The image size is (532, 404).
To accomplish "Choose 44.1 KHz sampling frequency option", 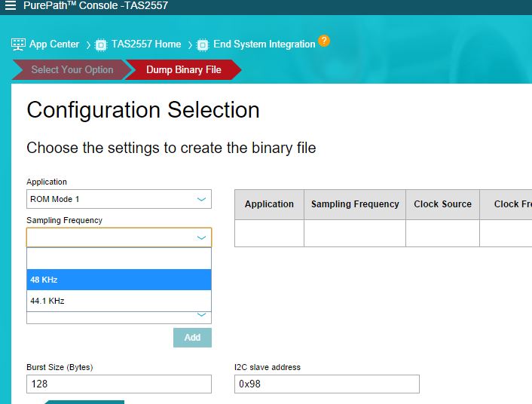I will [x=119, y=301].
